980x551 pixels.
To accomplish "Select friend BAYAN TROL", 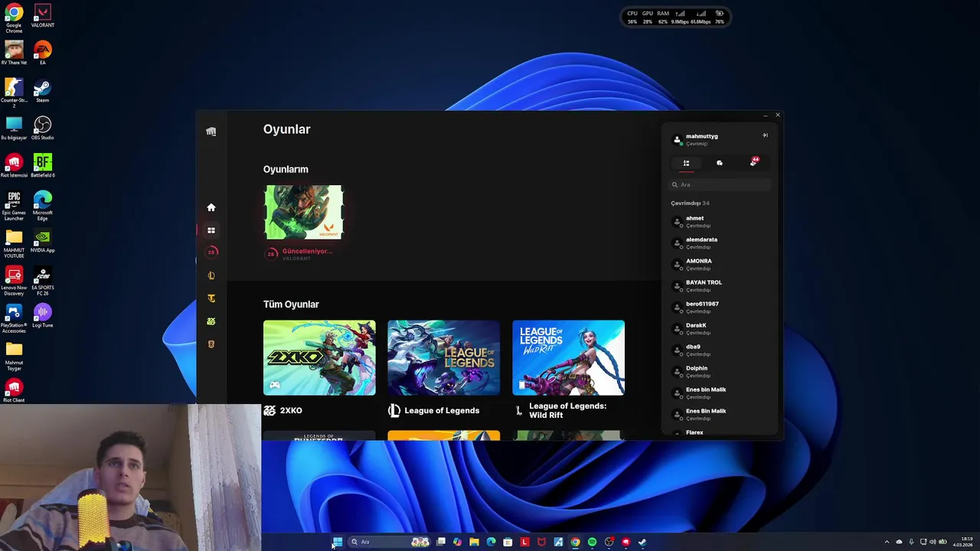I will coord(720,285).
